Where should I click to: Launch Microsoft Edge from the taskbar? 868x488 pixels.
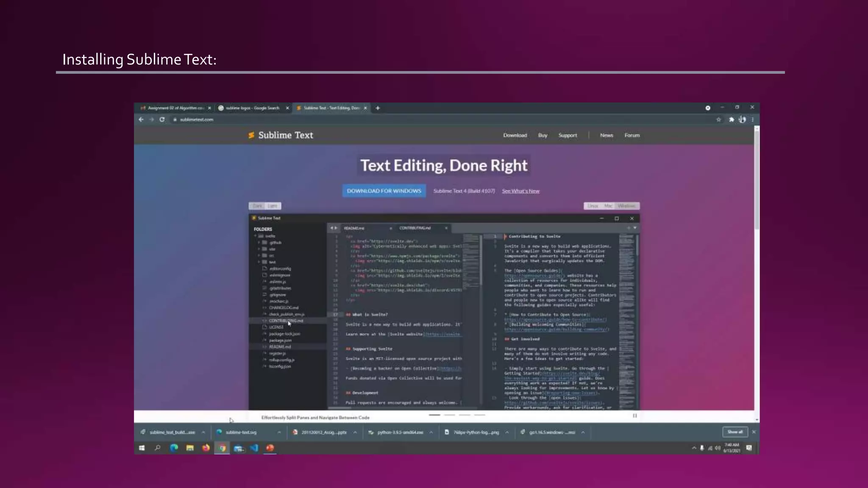[x=174, y=448]
